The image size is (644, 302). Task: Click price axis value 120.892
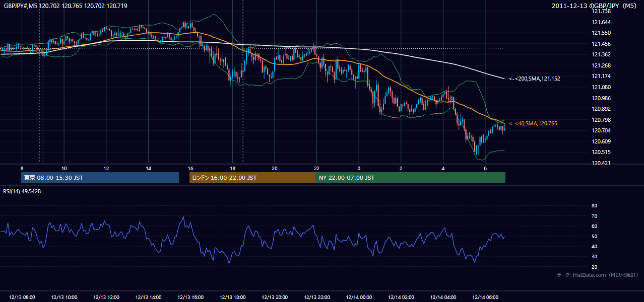[x=601, y=109]
